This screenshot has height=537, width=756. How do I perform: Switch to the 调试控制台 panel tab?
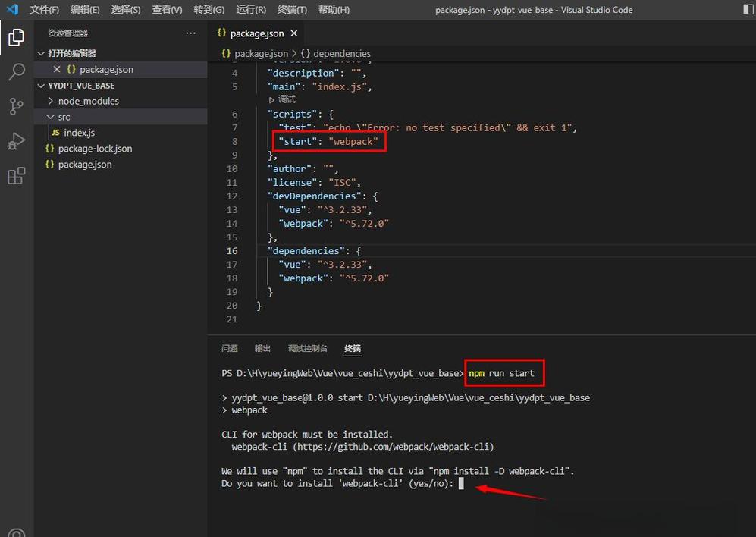pos(308,348)
